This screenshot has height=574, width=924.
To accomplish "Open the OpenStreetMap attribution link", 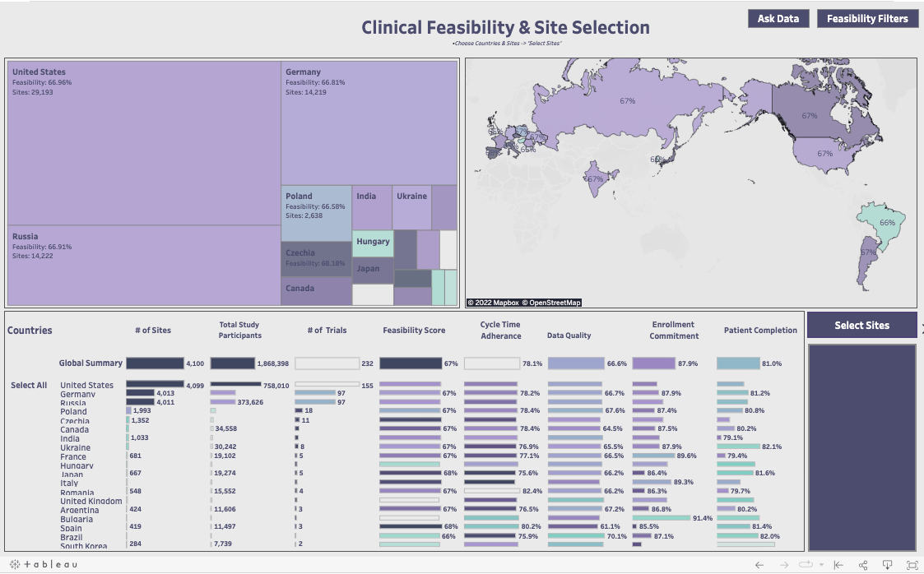I will tap(551, 303).
